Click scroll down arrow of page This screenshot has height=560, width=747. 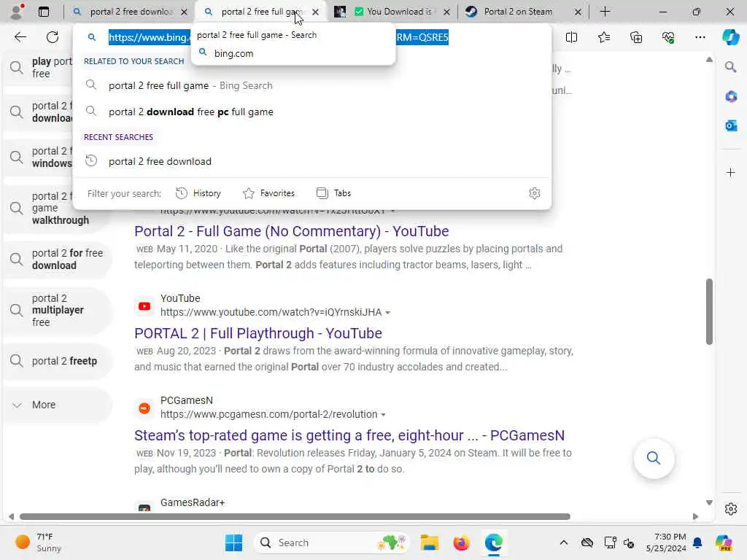point(709,503)
